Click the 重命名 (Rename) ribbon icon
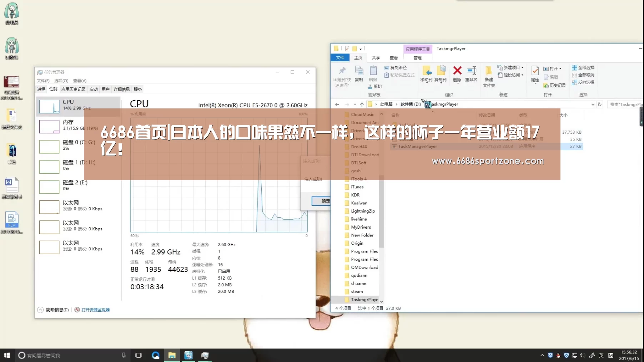This screenshot has width=644, height=362. 471,74
